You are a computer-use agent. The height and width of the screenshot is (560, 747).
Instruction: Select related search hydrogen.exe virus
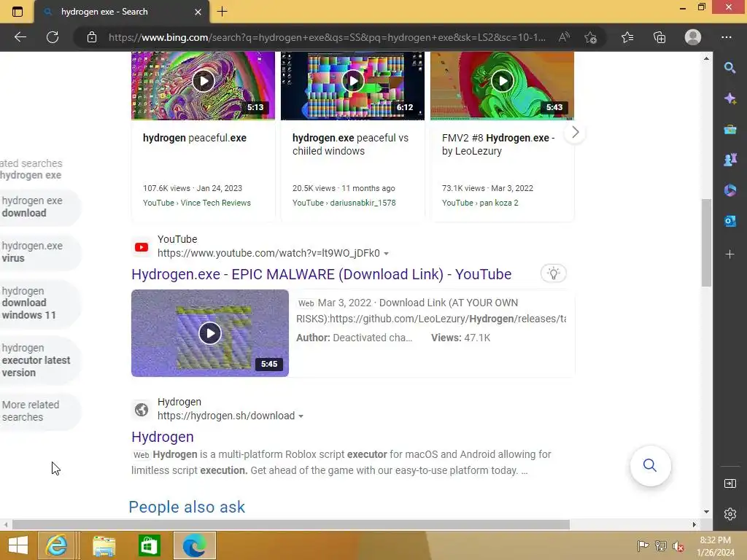pyautogui.click(x=39, y=252)
